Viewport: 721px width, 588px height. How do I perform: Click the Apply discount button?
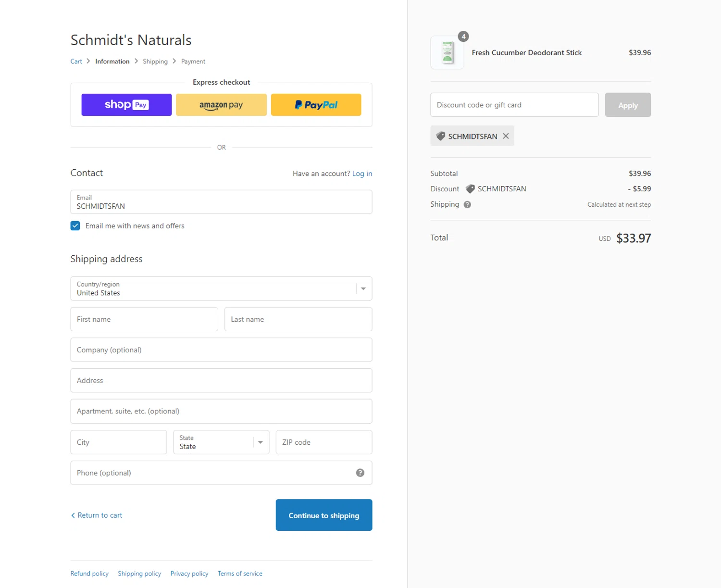click(628, 105)
